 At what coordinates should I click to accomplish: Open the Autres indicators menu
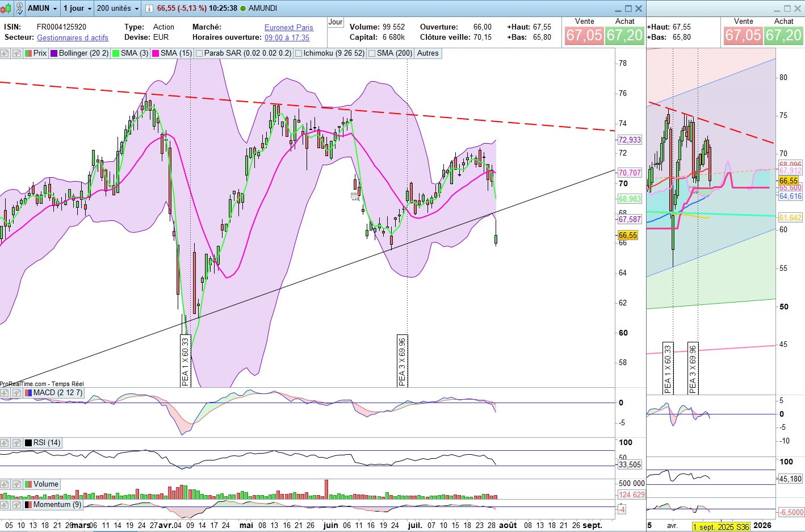[427, 53]
